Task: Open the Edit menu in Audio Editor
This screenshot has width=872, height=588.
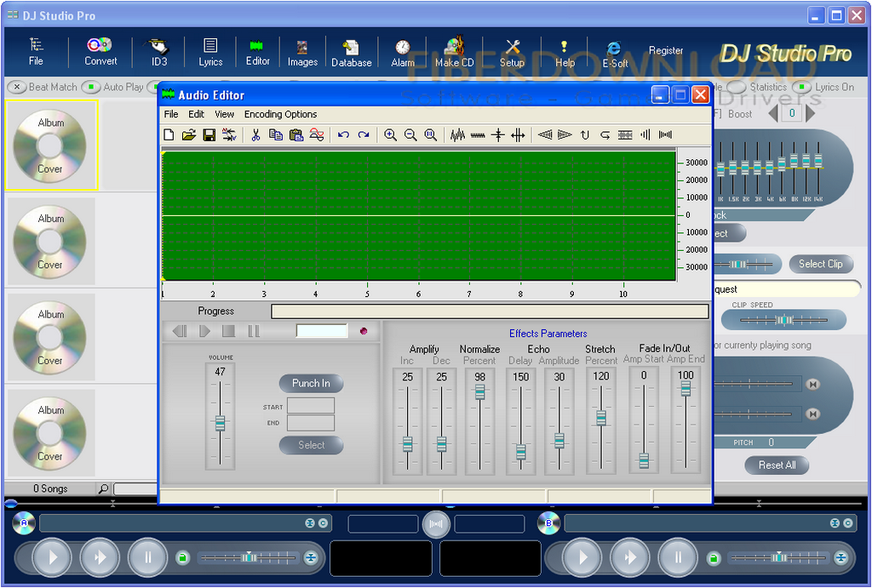Action: 196,114
